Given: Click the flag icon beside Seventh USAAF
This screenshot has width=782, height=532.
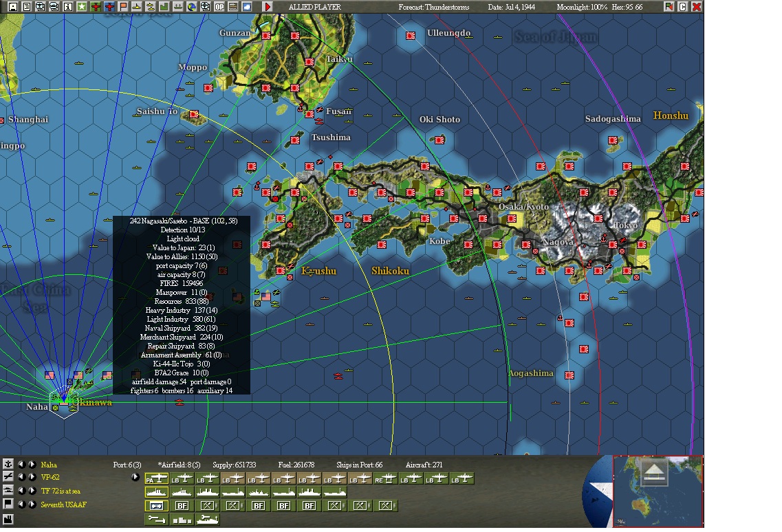Looking at the screenshot, I should click(8, 504).
